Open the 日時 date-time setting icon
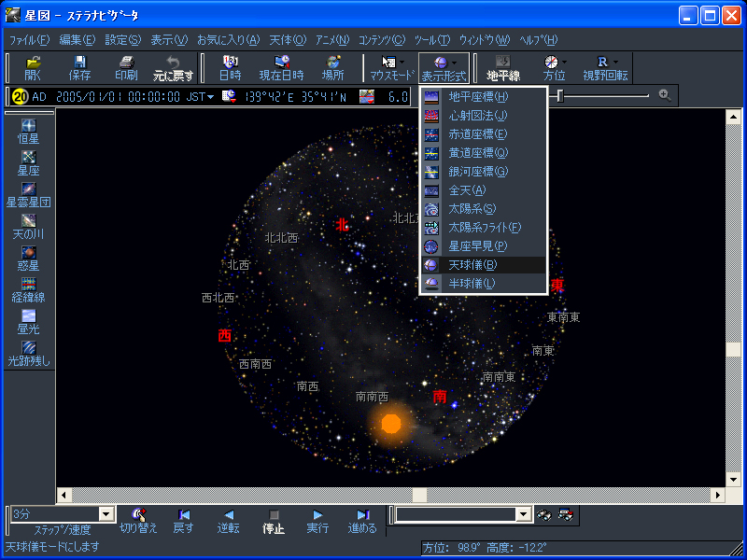Viewport: 747px width, 560px height. [x=230, y=67]
